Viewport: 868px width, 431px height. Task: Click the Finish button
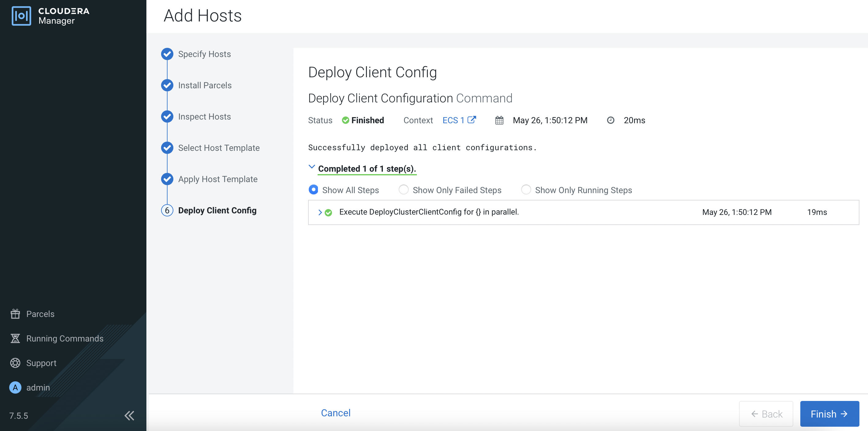click(829, 414)
